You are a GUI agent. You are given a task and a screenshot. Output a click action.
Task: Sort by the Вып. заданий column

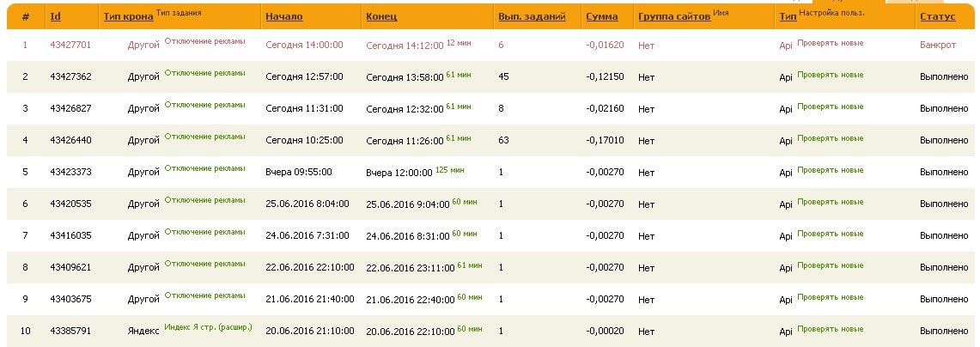pyautogui.click(x=532, y=17)
